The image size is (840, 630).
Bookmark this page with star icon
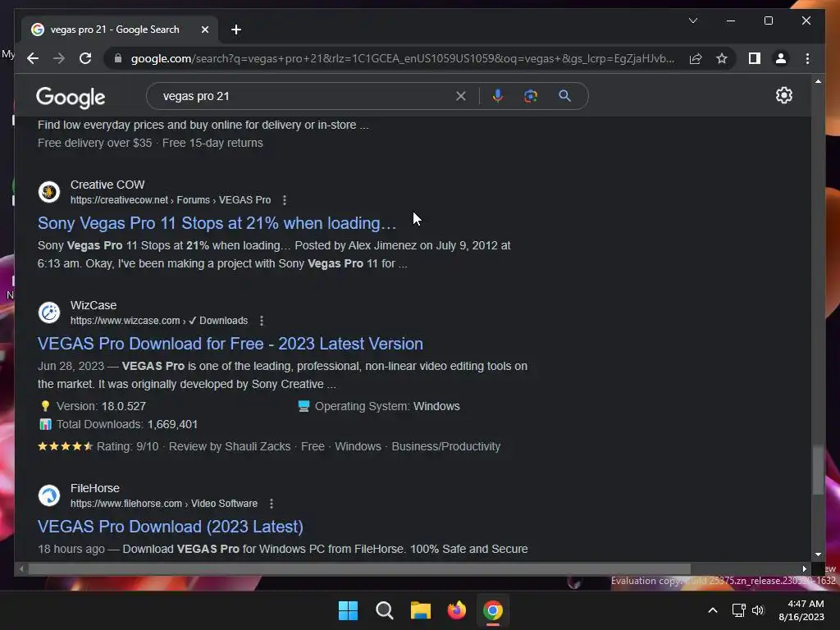[722, 58]
